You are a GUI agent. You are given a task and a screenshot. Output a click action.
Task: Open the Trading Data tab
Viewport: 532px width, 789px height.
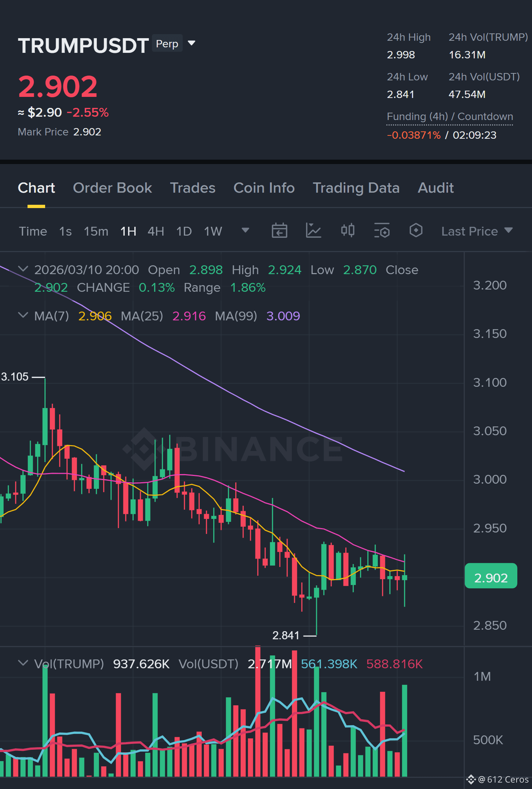[356, 188]
